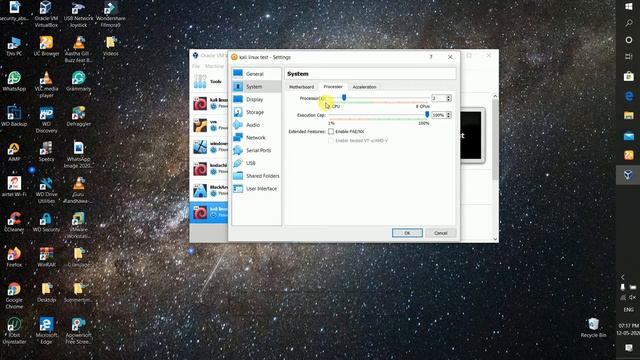
Task: Open Edge from the taskbar
Action: tap(629, 96)
